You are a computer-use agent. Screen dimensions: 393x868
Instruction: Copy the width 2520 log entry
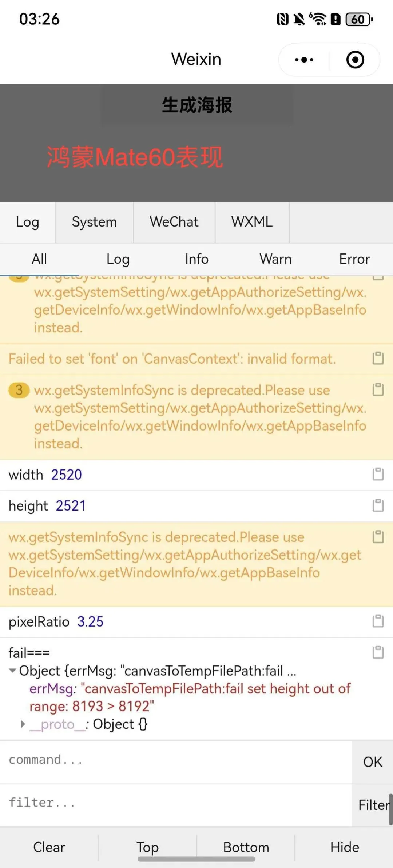click(x=378, y=474)
